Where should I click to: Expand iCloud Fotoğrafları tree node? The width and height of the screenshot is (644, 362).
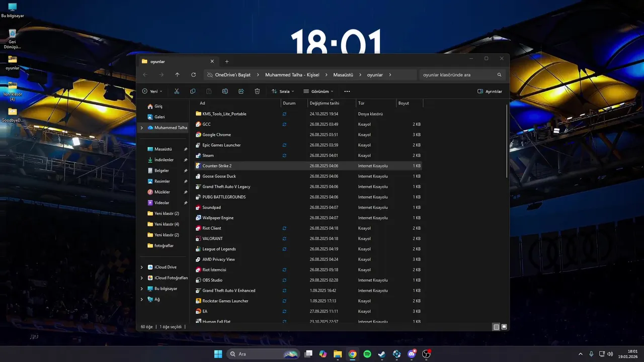click(142, 278)
